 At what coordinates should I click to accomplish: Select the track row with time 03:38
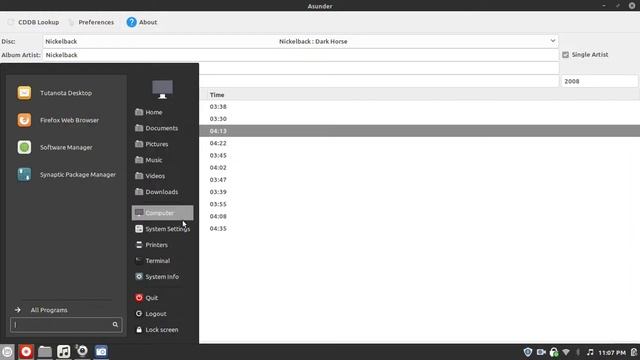point(419,107)
